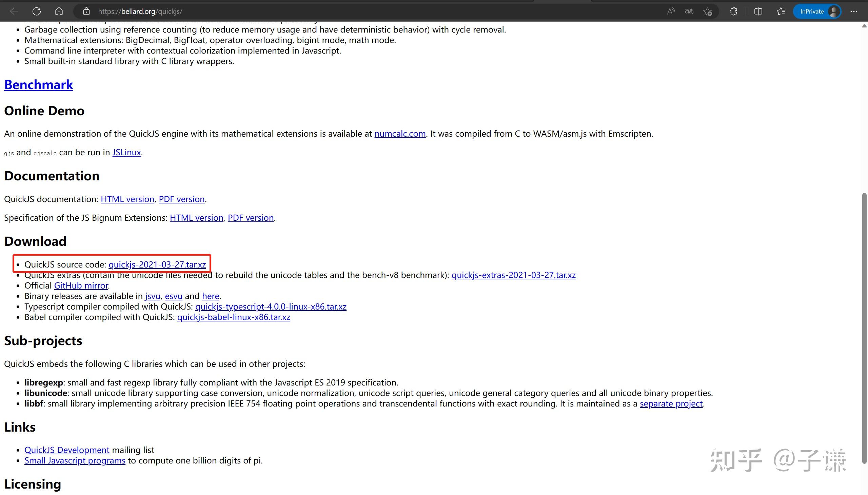Open the GitHub mirror link
This screenshot has height=495, width=868.
click(81, 285)
